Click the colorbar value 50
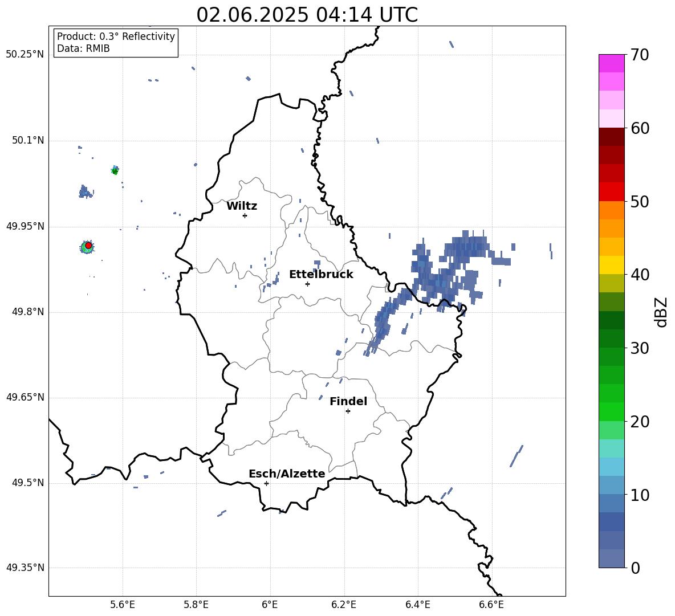The image size is (675, 616). [x=640, y=201]
